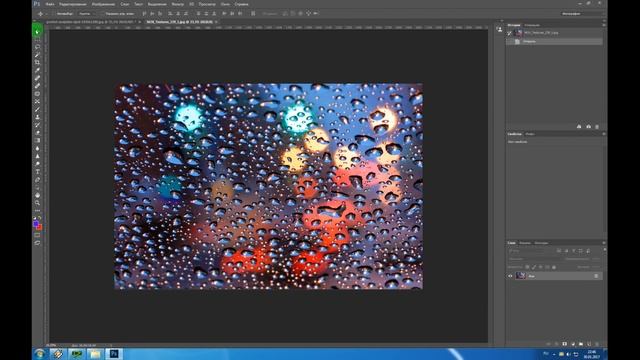The height and width of the screenshot is (360, 640).
Task: Add layer mask from Layers panel bottom
Action: 564,344
